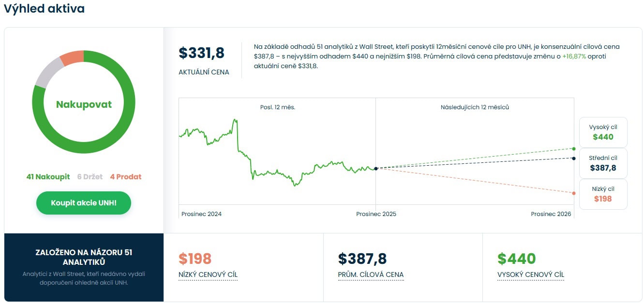Select the 'Střední cíl $387,8' card
The image size is (644, 303).
click(603, 163)
